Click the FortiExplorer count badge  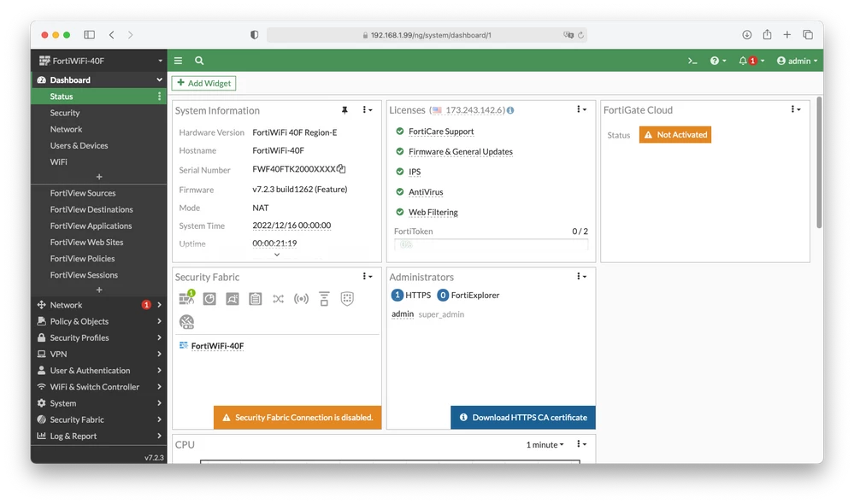tap(443, 295)
